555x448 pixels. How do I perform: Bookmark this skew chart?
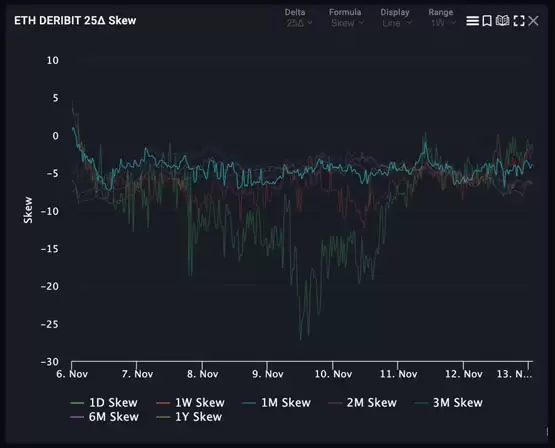click(487, 21)
